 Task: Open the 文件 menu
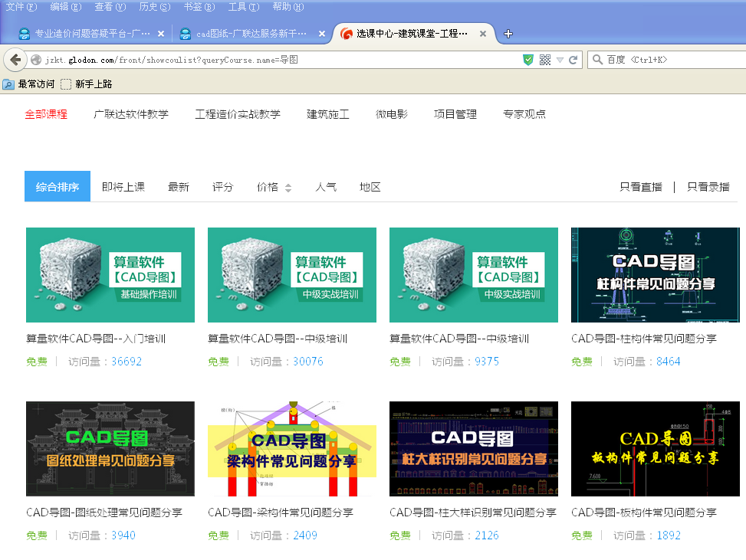21,7
